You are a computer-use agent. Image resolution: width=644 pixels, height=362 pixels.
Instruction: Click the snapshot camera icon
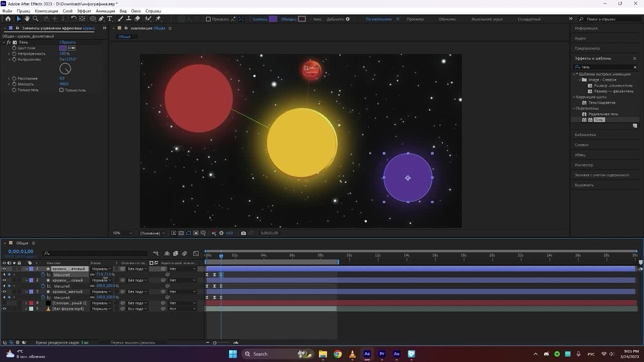[x=244, y=233]
